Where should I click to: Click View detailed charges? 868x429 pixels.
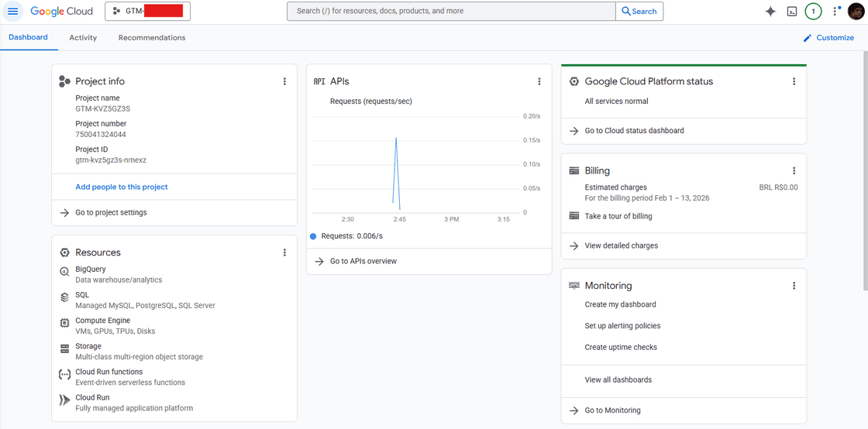click(622, 245)
